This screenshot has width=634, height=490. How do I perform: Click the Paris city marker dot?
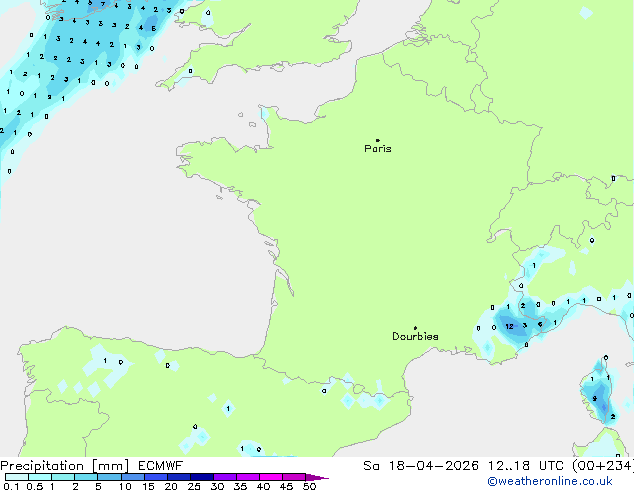[x=378, y=140]
